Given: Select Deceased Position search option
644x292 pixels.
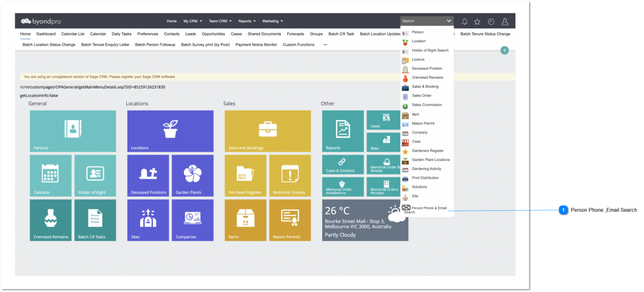Looking at the screenshot, I should [x=427, y=69].
